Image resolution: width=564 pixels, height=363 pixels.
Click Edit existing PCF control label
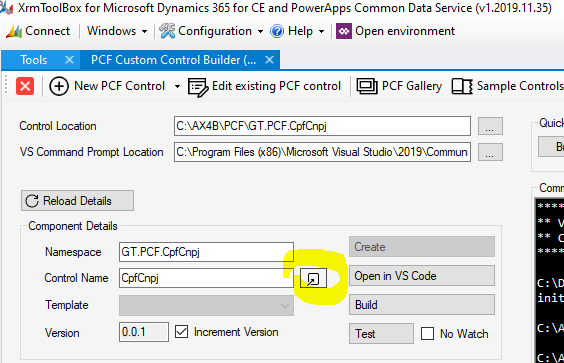tap(276, 86)
